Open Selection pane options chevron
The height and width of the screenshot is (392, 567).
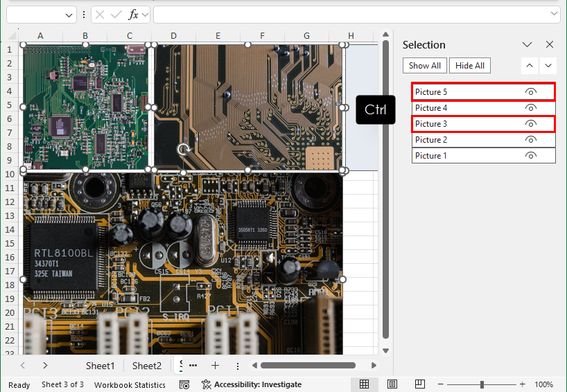click(x=527, y=44)
